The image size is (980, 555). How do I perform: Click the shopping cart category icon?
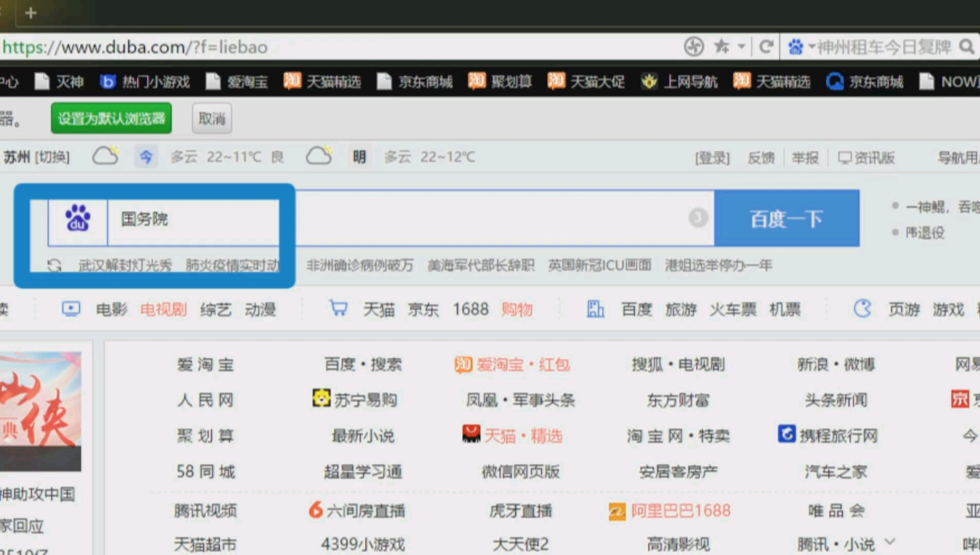338,308
